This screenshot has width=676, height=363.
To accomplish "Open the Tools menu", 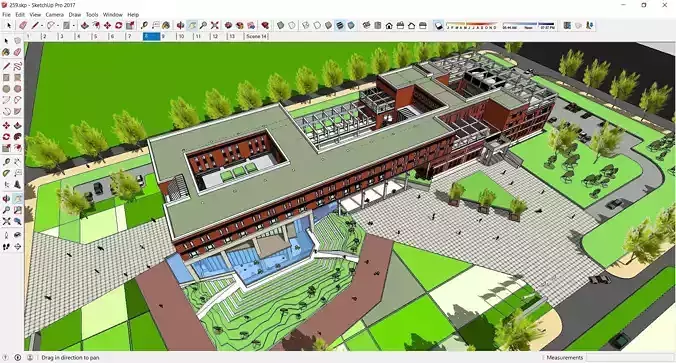I will pyautogui.click(x=92, y=15).
